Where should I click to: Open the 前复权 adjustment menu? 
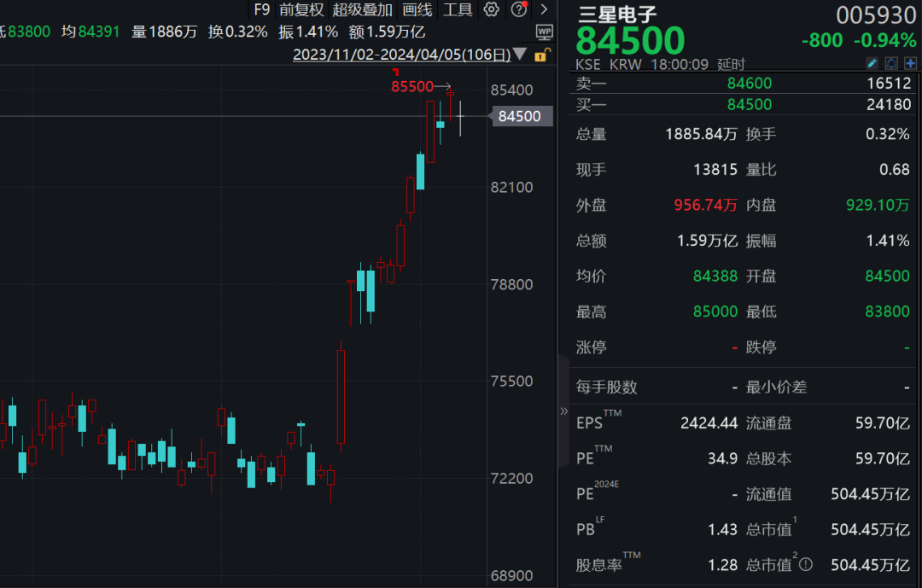(301, 9)
